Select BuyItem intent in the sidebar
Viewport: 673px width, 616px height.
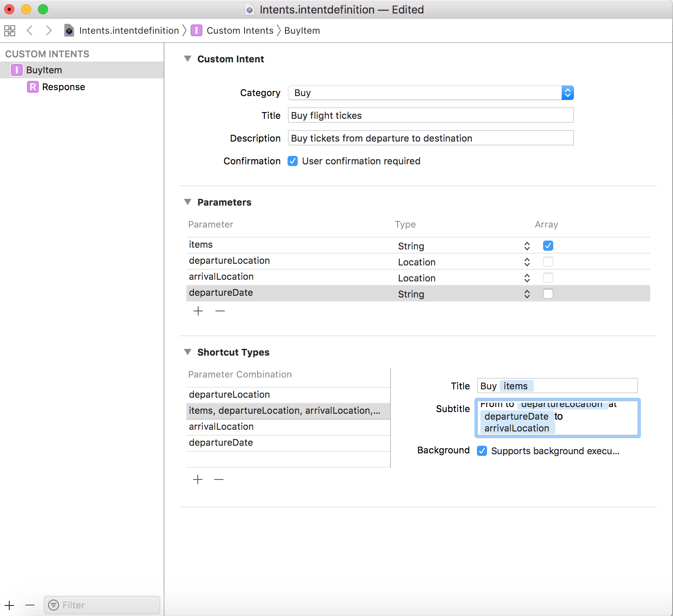(44, 70)
